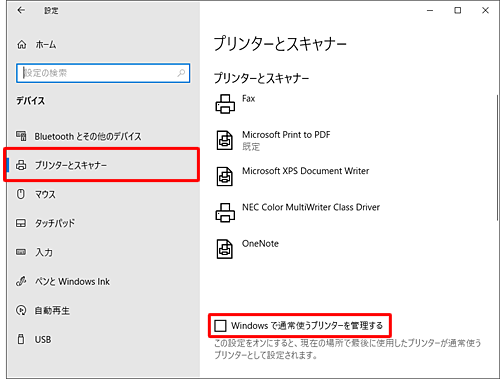Click the XPS Document Writer icon
The height and width of the screenshot is (379, 500).
pos(225,176)
